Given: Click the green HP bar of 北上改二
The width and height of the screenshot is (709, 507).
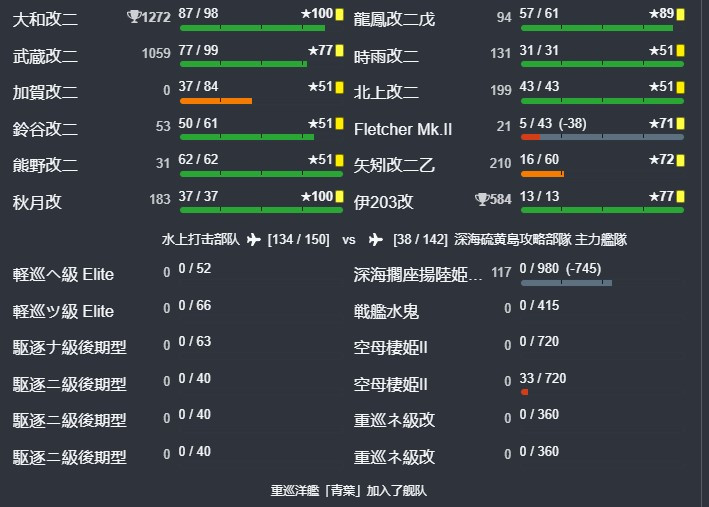Looking at the screenshot, I should coord(602,101).
